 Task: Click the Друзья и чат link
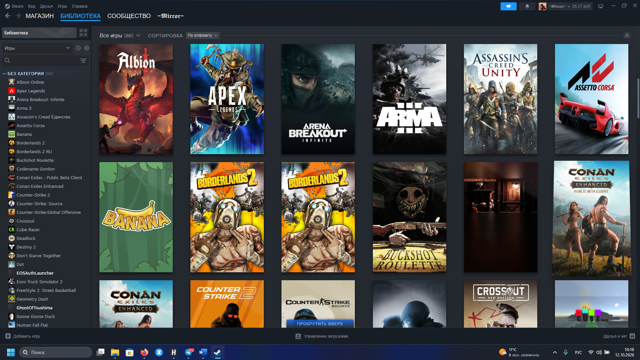point(615,336)
